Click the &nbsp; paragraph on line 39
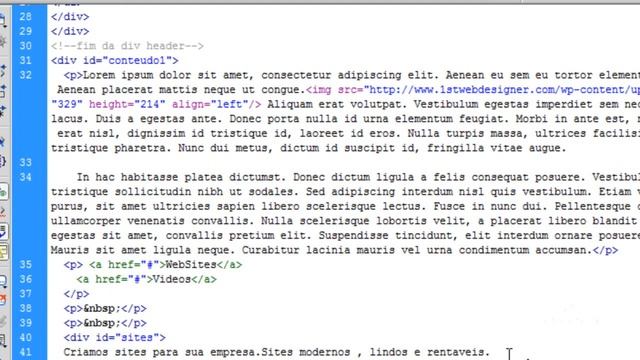Image resolution: width=640 pixels, height=360 pixels. (x=105, y=323)
